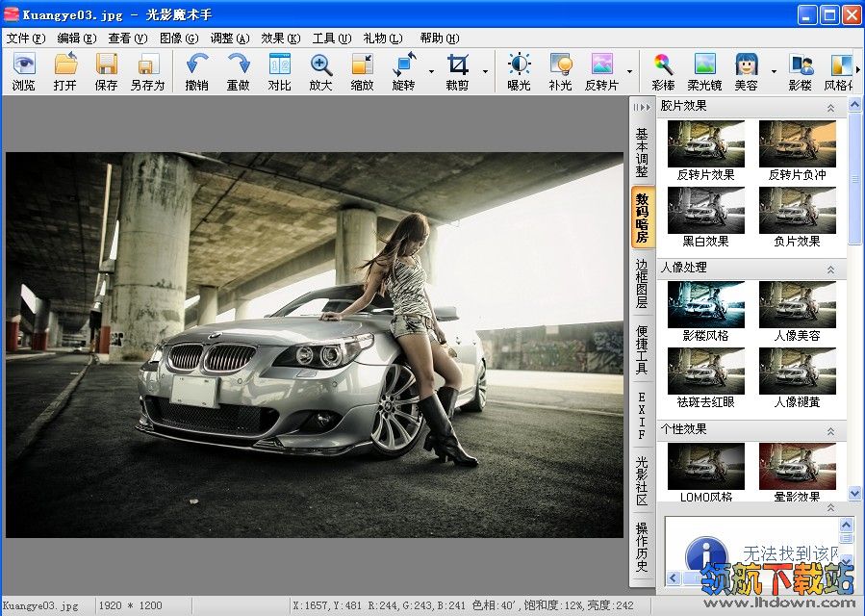Select the 裁剪 (crop) tool
This screenshot has width=865, height=616.
pos(457,72)
